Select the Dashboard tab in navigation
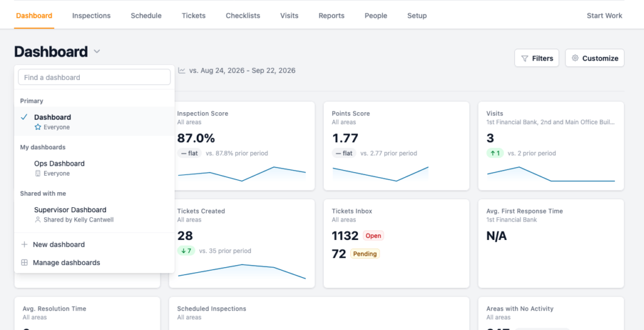Viewport: 644px width, 330px height. (34, 16)
